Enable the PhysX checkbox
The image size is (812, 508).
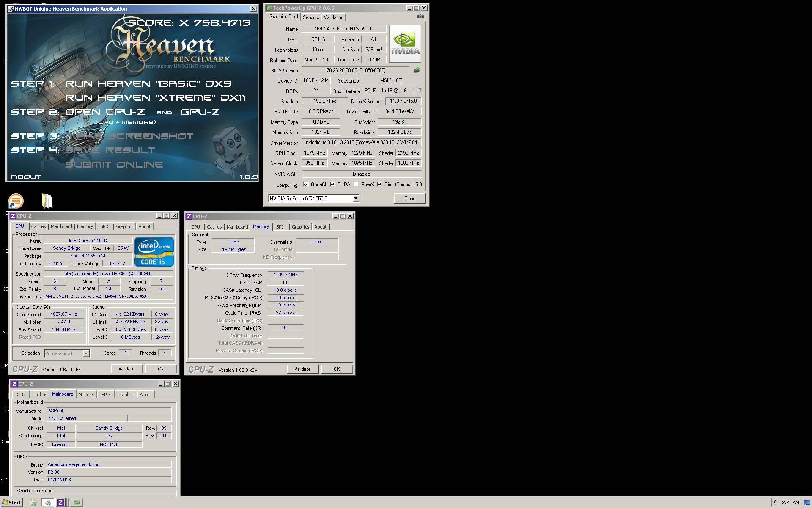click(x=356, y=185)
